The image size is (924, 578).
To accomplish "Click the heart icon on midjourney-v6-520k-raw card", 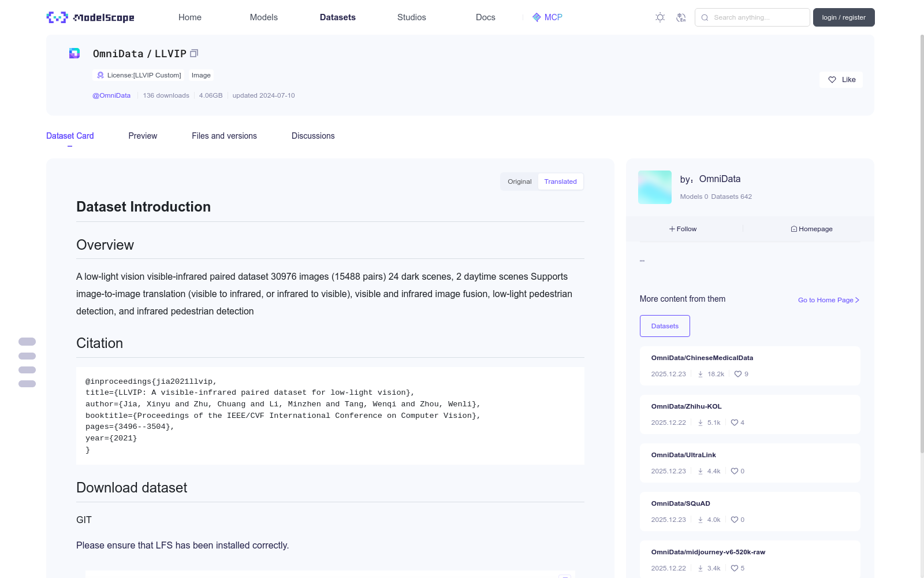I will (x=735, y=568).
